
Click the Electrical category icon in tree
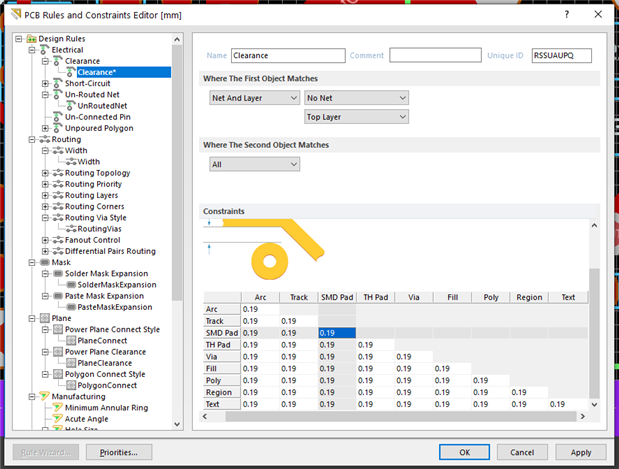(43, 50)
